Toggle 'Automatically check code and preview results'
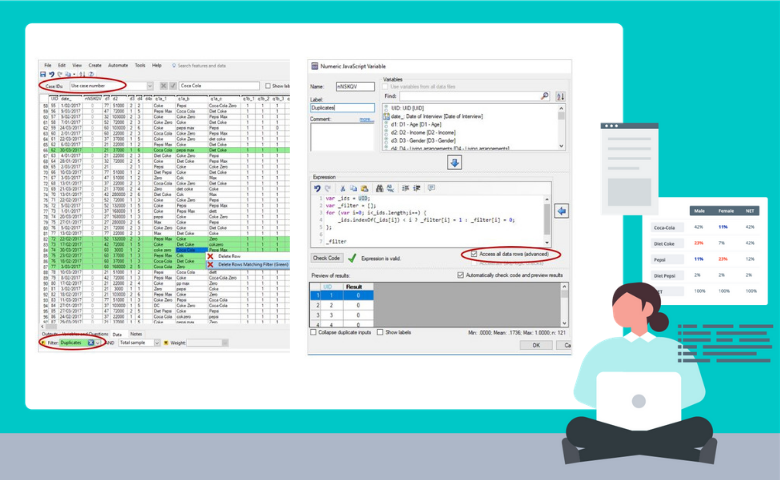Viewport: 780px width, 480px height. tap(462, 274)
